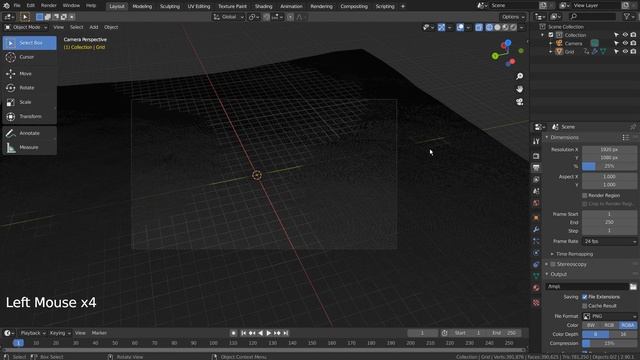
Task: Switch to the Shading workspace tab
Action: click(x=263, y=6)
